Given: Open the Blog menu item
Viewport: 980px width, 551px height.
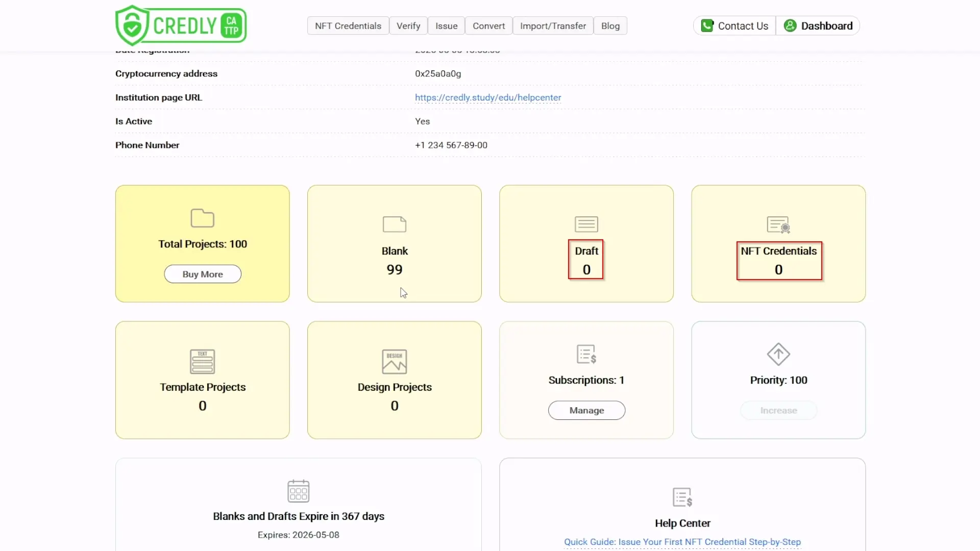Looking at the screenshot, I should 610,26.
